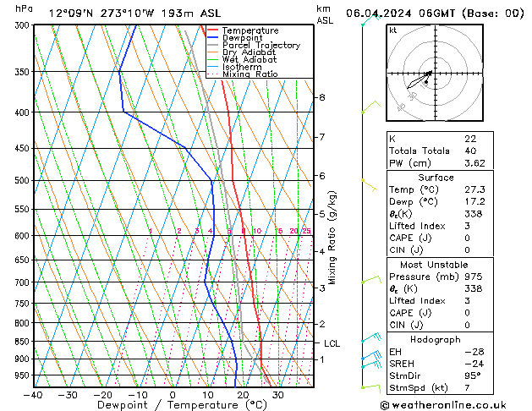Click the 'Hodograph' section heading in the table

pyautogui.click(x=436, y=340)
